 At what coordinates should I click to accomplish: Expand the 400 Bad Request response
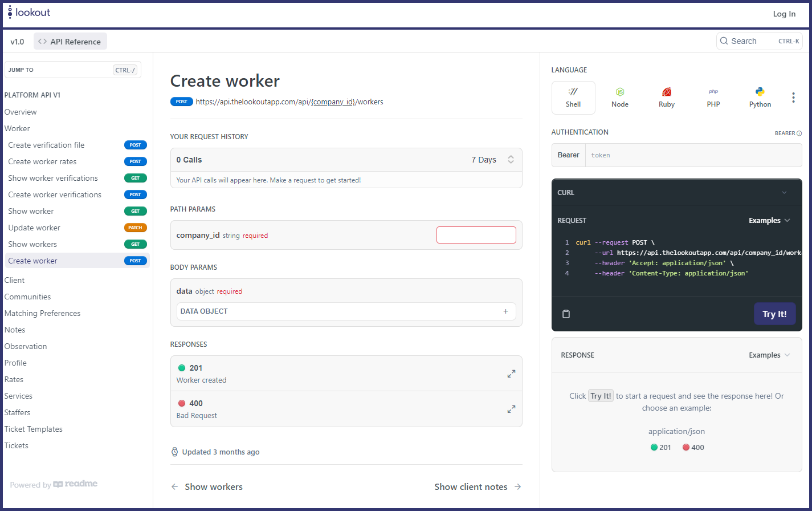coord(511,409)
